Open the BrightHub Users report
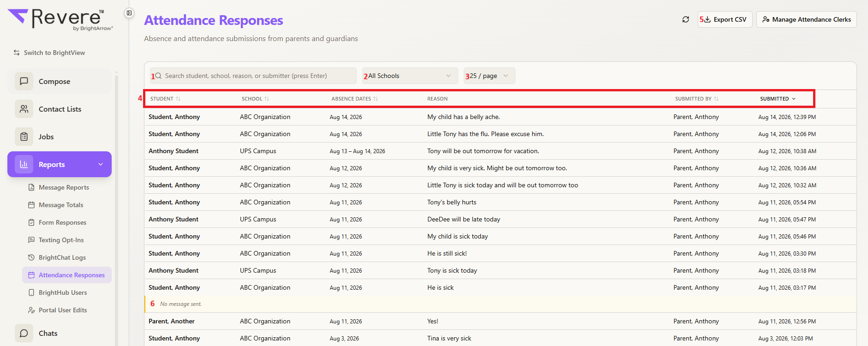This screenshot has height=346, width=868. [x=67, y=292]
